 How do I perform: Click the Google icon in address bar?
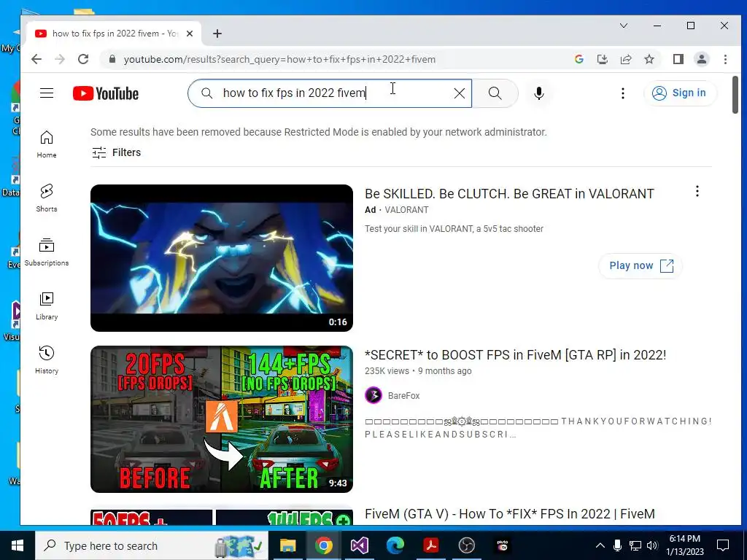tap(579, 59)
